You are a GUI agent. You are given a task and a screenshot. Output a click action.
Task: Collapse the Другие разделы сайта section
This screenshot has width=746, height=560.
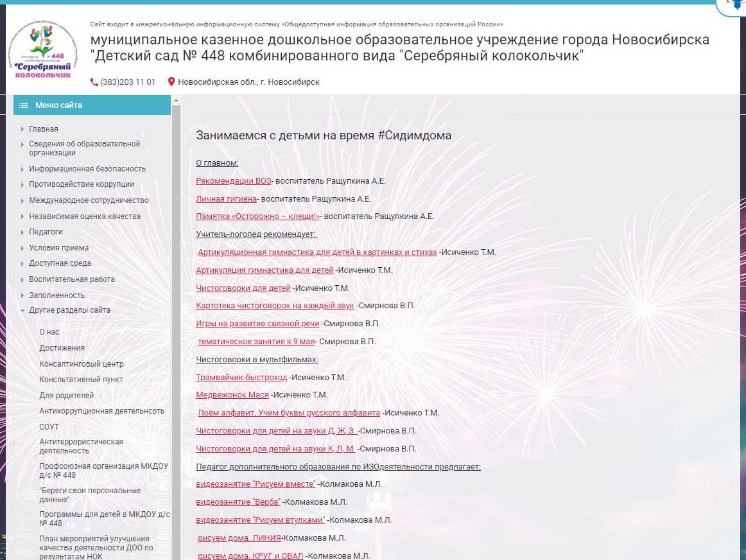pyautogui.click(x=23, y=310)
